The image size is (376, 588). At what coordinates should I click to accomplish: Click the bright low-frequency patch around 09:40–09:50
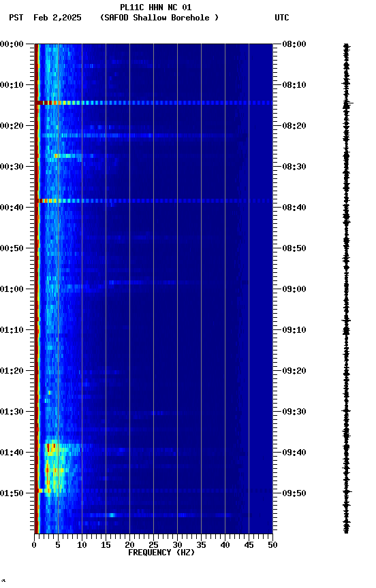click(x=57, y=469)
